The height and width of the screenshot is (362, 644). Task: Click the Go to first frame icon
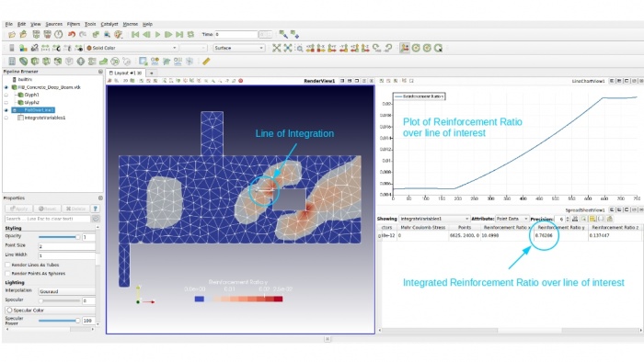[x=135, y=34]
